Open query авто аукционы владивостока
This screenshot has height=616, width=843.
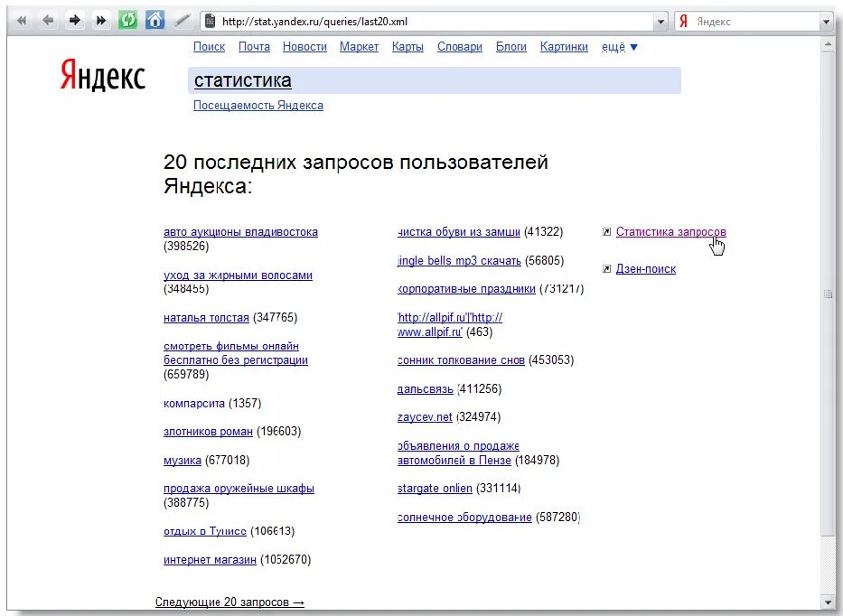point(240,231)
